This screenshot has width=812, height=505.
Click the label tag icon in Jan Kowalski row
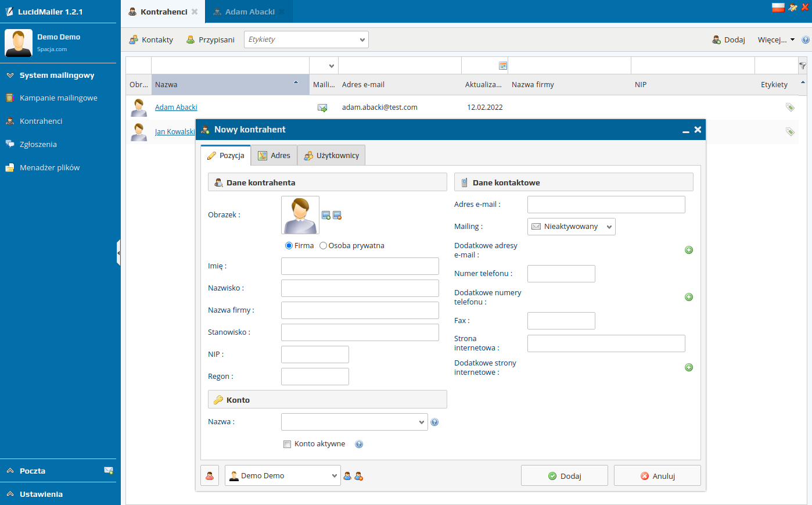point(790,131)
